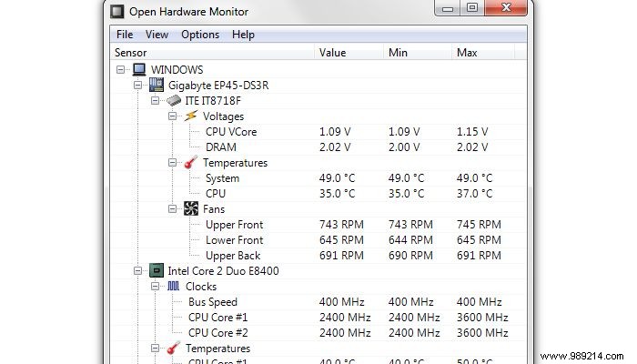
Task: Open the View menu
Action: coord(157,35)
